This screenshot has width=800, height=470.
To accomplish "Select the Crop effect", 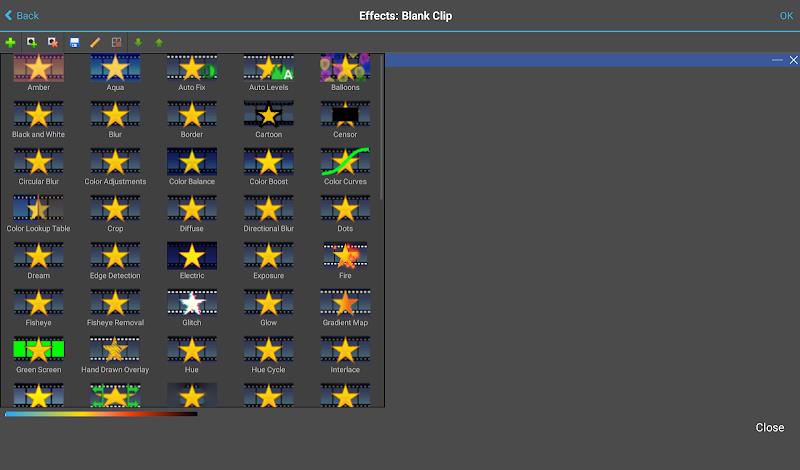I will pos(115,213).
